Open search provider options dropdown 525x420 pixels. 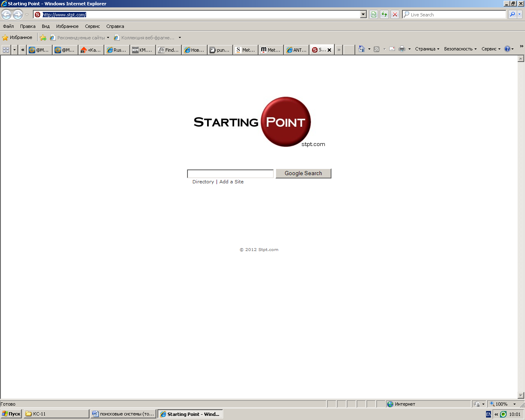(520, 15)
